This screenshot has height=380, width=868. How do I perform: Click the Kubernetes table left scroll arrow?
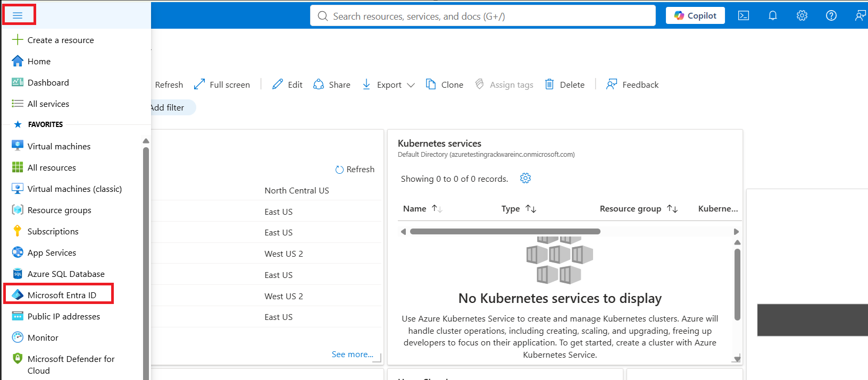(403, 231)
